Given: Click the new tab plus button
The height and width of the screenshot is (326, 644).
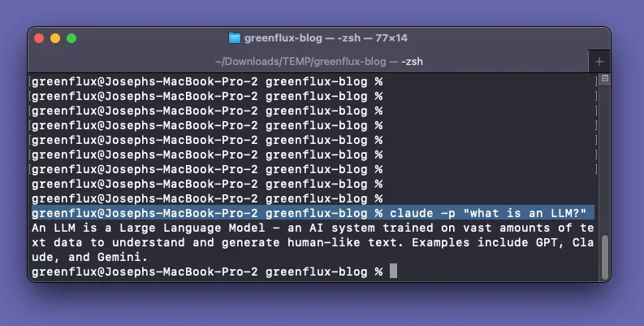Looking at the screenshot, I should (600, 61).
